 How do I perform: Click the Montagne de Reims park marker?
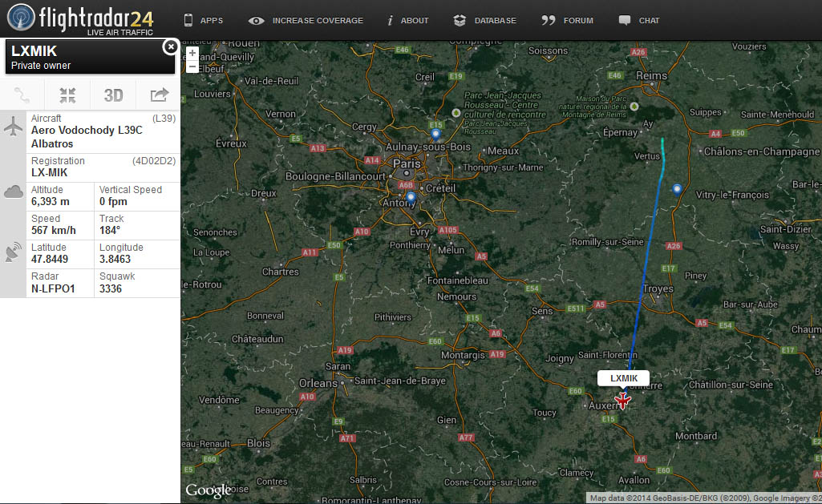pos(634,107)
